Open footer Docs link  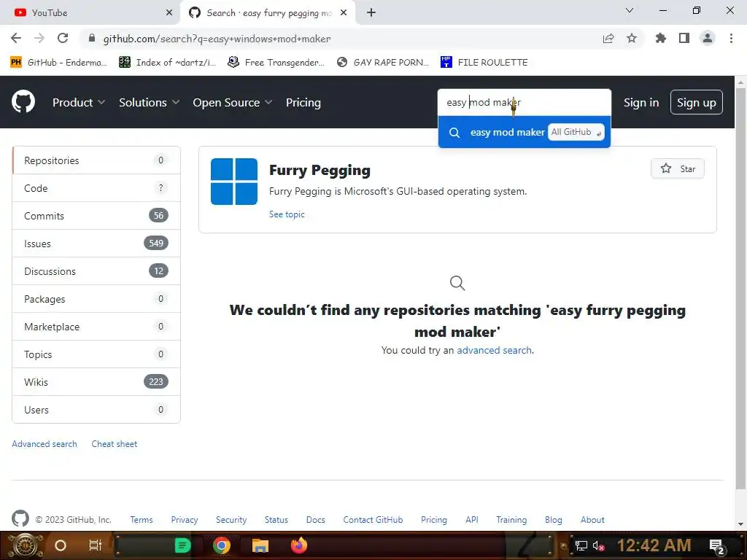(x=315, y=519)
